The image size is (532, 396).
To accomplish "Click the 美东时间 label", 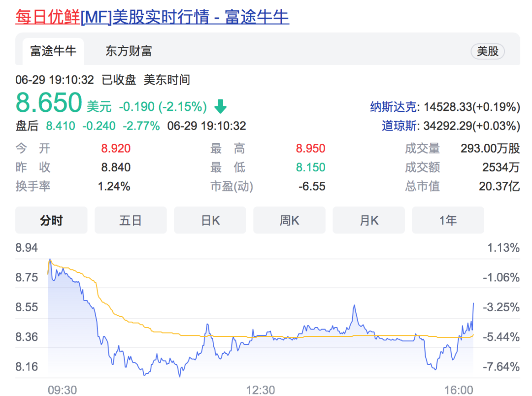I will click(x=166, y=80).
